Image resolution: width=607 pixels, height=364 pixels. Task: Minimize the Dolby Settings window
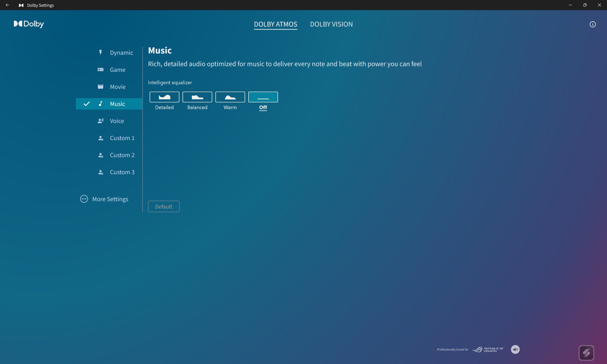[570, 5]
